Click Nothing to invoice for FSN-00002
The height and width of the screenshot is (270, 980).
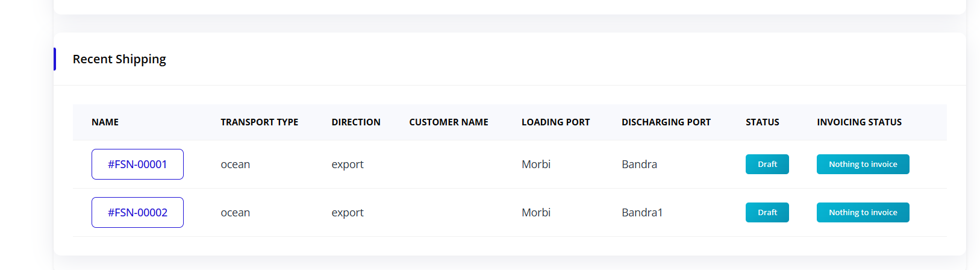coord(863,212)
